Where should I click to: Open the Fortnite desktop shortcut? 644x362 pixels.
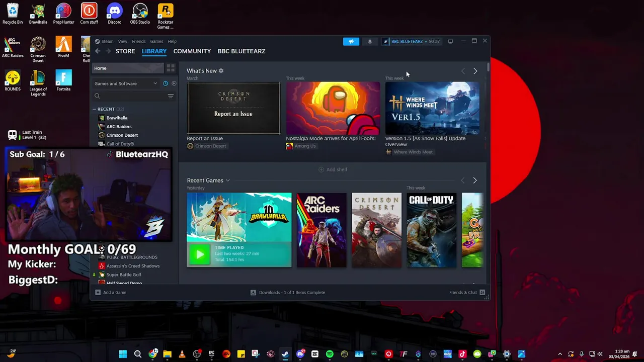pos(63,81)
